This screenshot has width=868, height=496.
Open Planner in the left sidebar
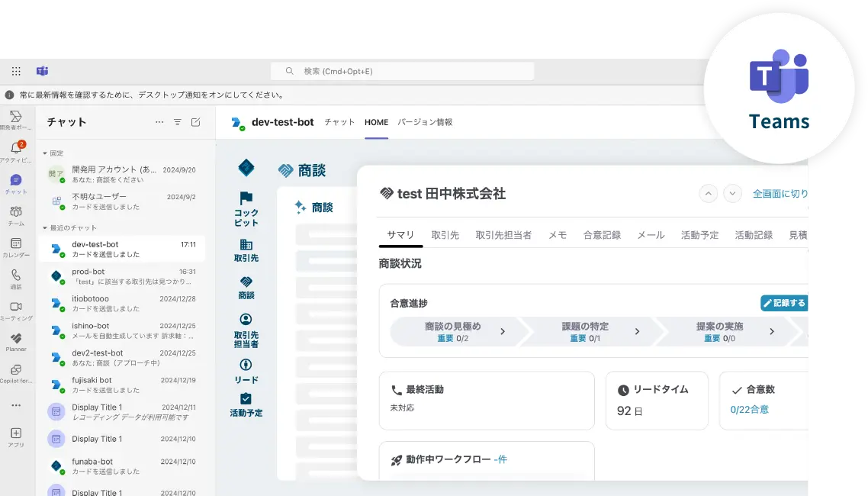pos(15,338)
